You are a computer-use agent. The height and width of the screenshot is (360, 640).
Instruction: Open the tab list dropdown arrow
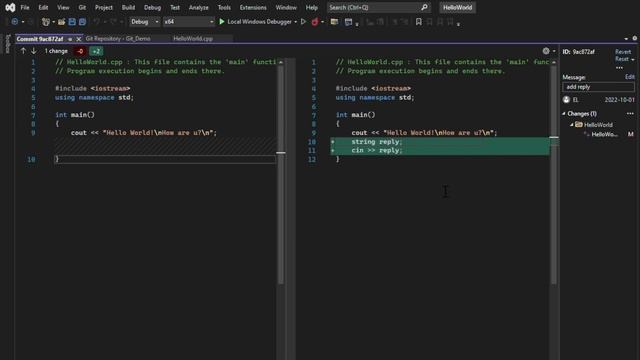coord(627,39)
